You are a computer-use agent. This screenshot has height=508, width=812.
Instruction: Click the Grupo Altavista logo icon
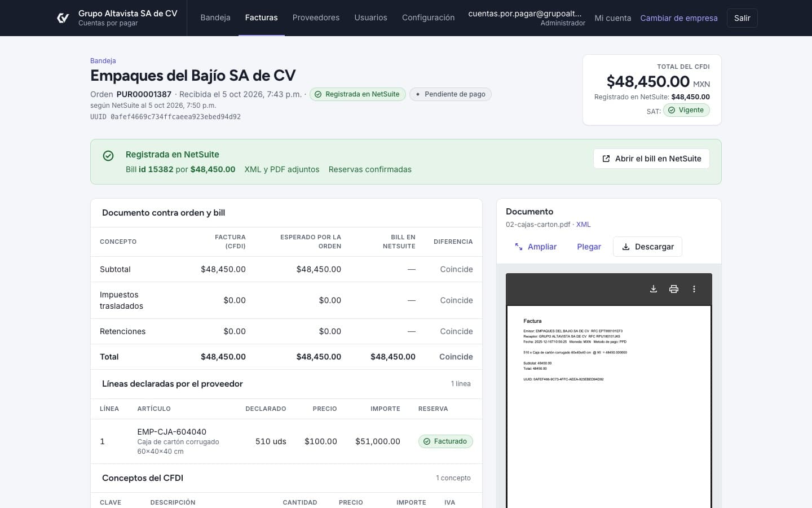pos(63,18)
